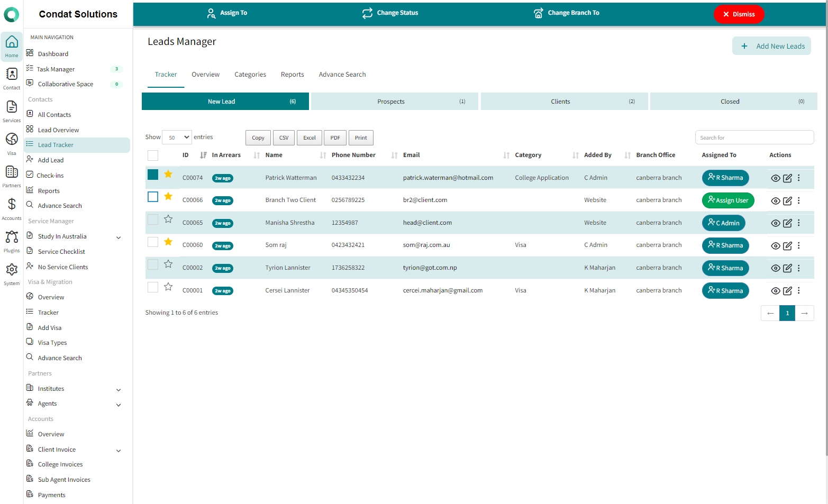The image size is (828, 504).
Task: Star the Cersei Lannister lead
Action: (x=168, y=287)
